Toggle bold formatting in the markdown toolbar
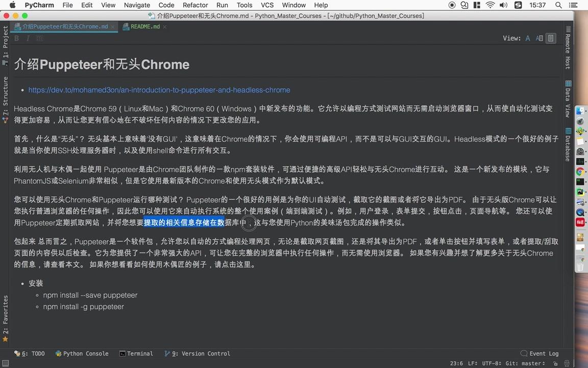The image size is (588, 368). pyautogui.click(x=16, y=38)
